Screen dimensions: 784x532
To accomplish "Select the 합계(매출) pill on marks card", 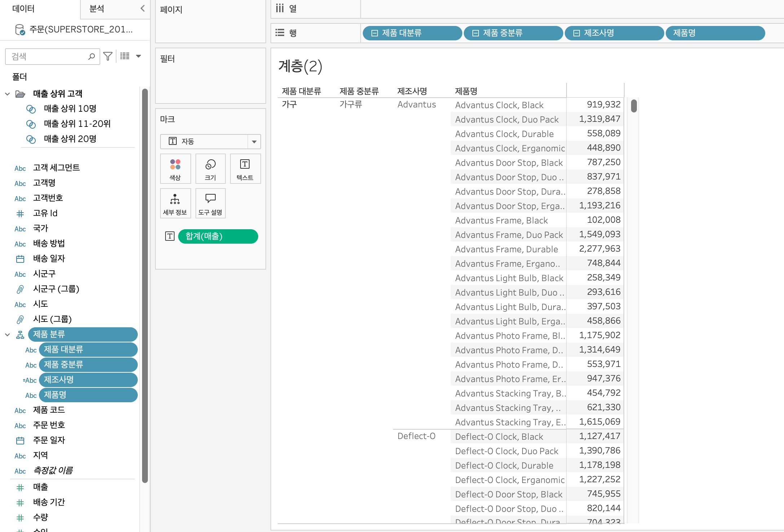I will [218, 236].
